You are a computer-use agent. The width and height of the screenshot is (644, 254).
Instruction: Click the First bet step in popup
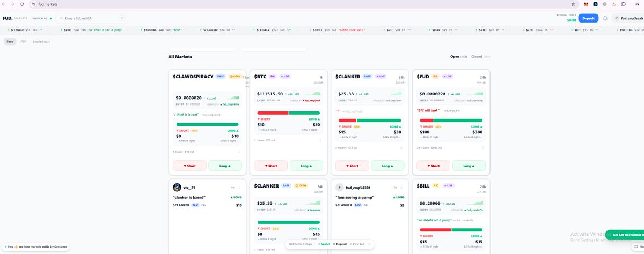point(357,244)
